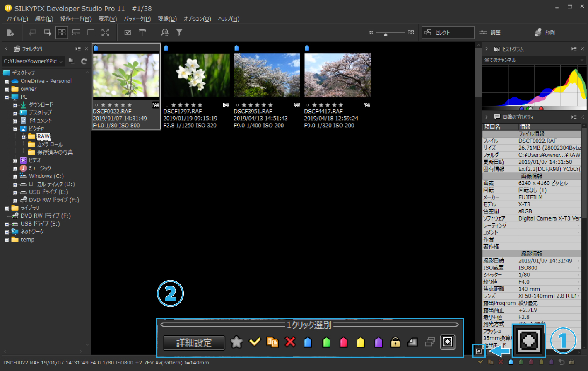Click padlock protect icon in 1クリック選別 panel
588x371 pixels.
pyautogui.click(x=395, y=342)
